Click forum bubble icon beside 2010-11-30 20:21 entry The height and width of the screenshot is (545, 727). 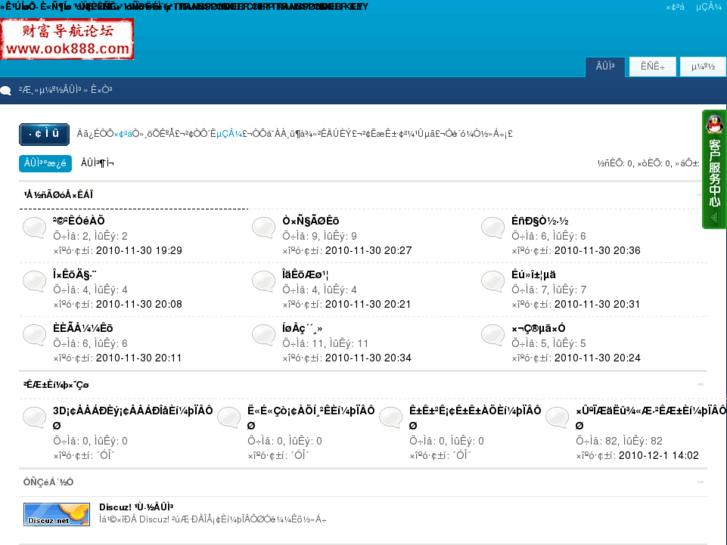264,282
